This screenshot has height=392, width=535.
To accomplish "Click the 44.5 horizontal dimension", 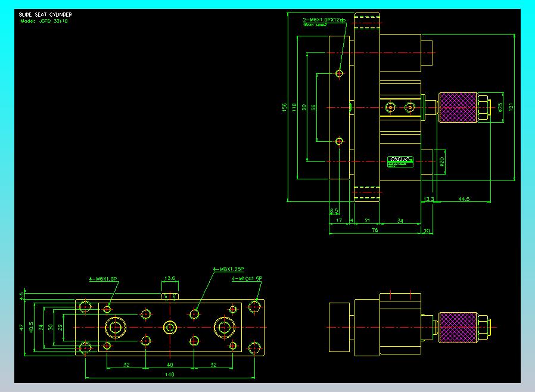I will point(464,198).
